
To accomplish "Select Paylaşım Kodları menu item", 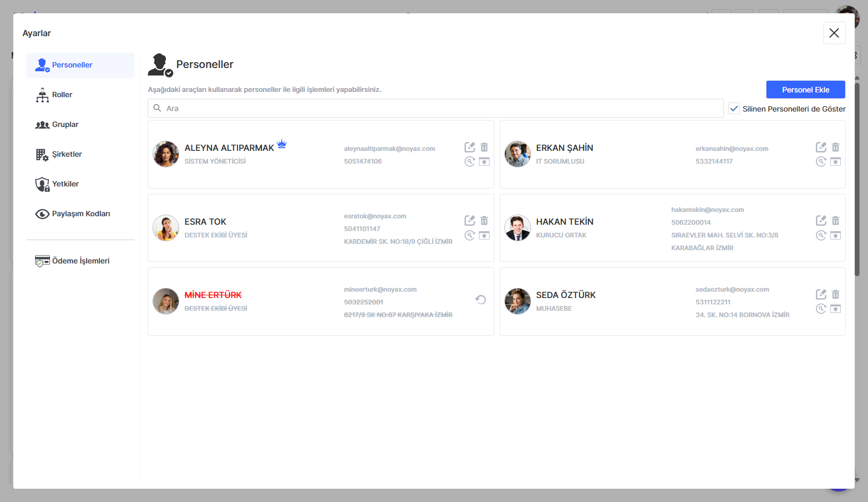I will tap(81, 214).
